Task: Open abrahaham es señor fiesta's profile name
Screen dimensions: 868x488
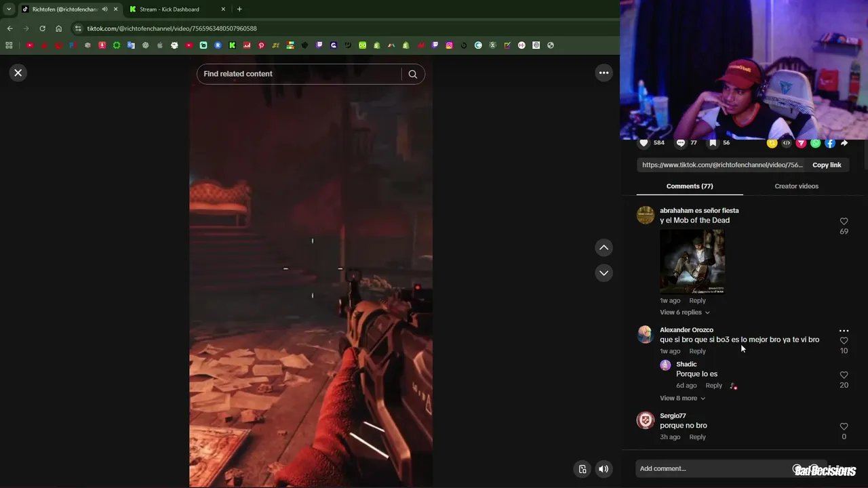Action: point(699,211)
